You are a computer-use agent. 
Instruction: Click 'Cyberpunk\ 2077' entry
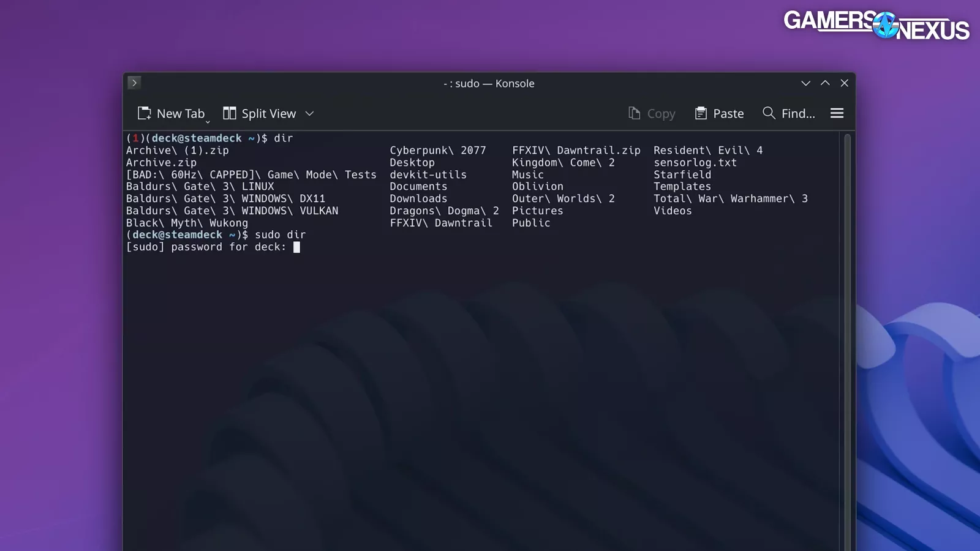pyautogui.click(x=438, y=151)
